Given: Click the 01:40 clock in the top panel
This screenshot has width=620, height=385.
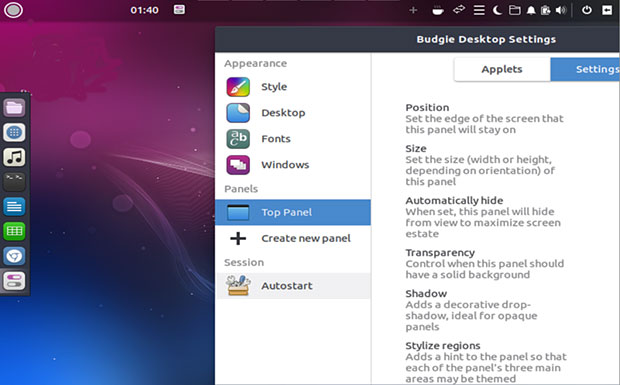Looking at the screenshot, I should click(x=144, y=10).
